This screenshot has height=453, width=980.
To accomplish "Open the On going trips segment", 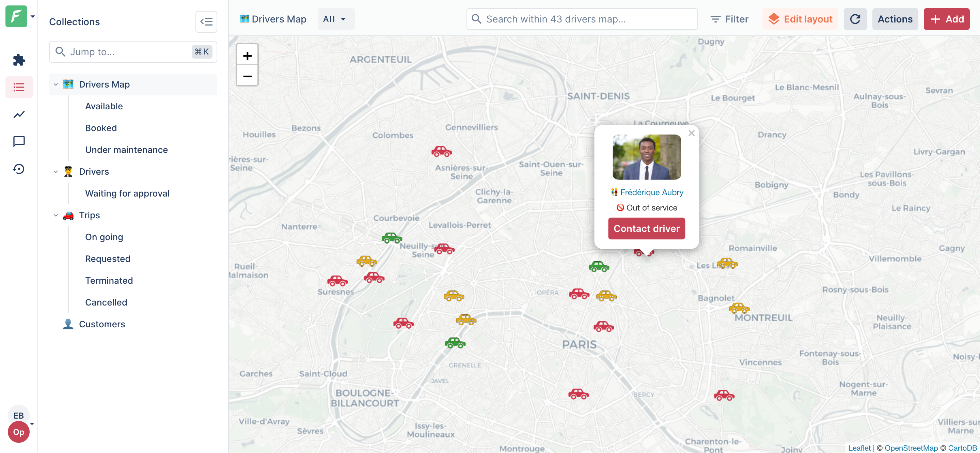I will [x=104, y=237].
